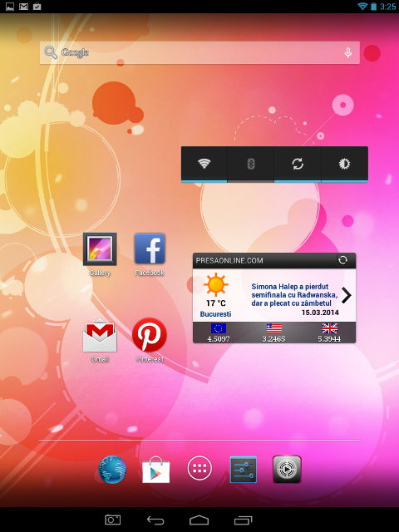Tap the 4.5097 Euro rate value
The height and width of the screenshot is (532, 399).
219,338
